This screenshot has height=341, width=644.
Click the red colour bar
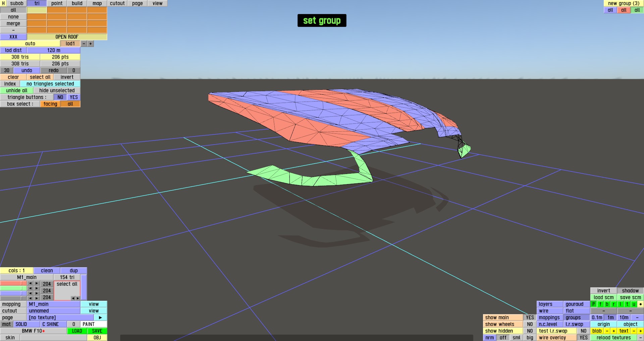click(x=13, y=284)
